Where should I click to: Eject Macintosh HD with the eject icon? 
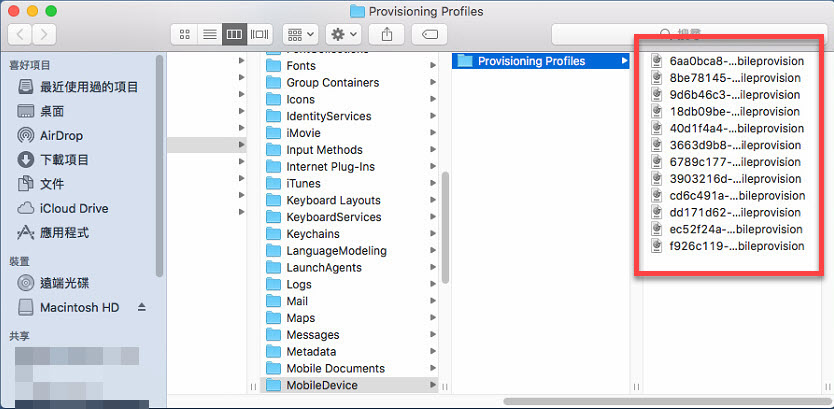click(x=141, y=307)
